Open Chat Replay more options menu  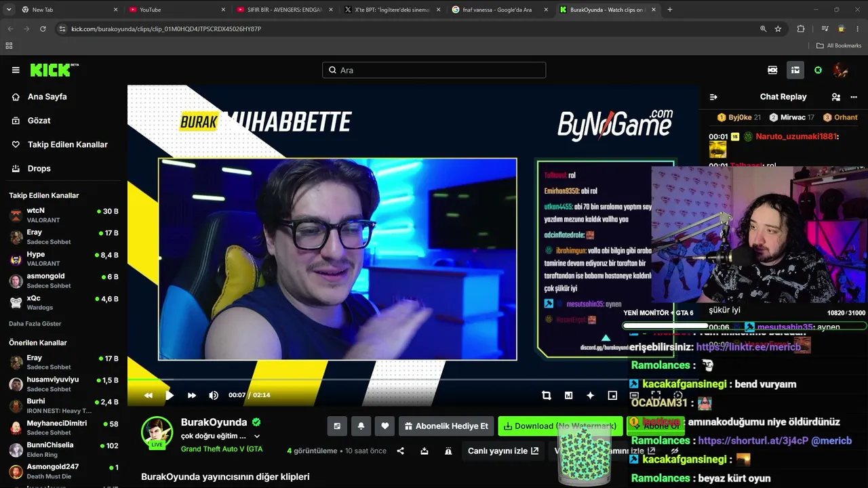(x=854, y=97)
